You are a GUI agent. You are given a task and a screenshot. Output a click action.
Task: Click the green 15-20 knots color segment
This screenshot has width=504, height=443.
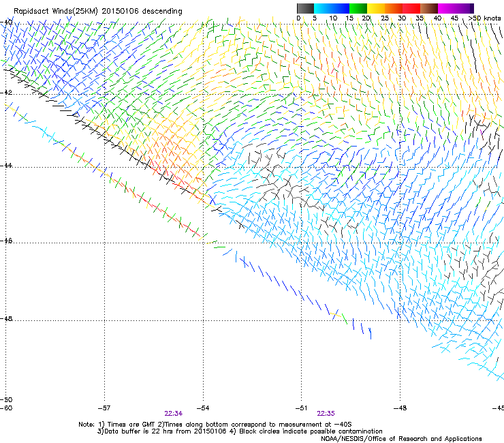pyautogui.click(x=358, y=8)
